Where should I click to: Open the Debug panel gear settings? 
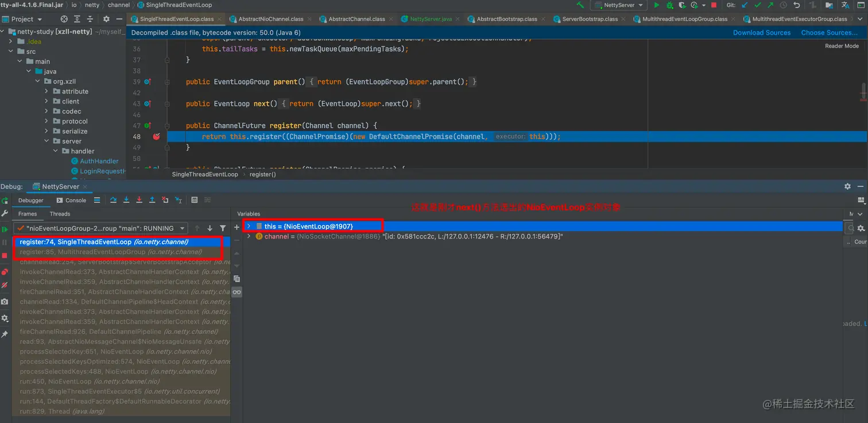click(x=847, y=186)
